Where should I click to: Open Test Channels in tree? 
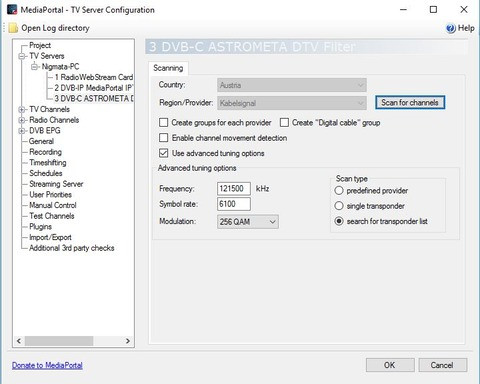(x=52, y=216)
